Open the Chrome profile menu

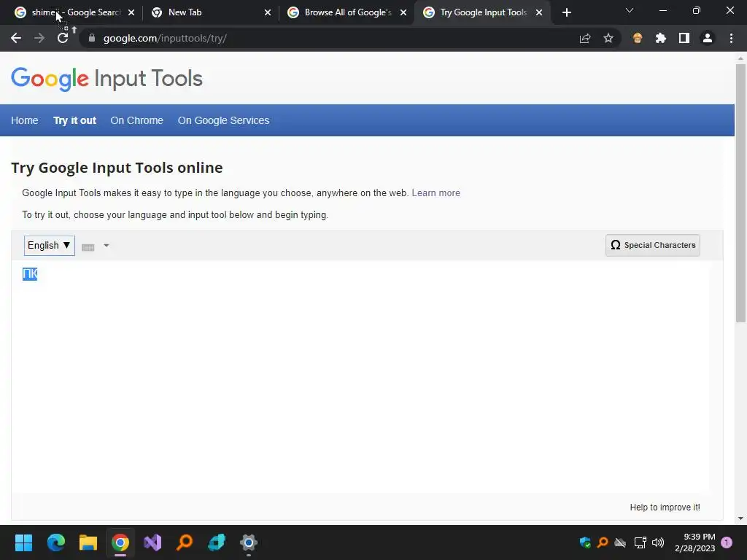point(708,38)
